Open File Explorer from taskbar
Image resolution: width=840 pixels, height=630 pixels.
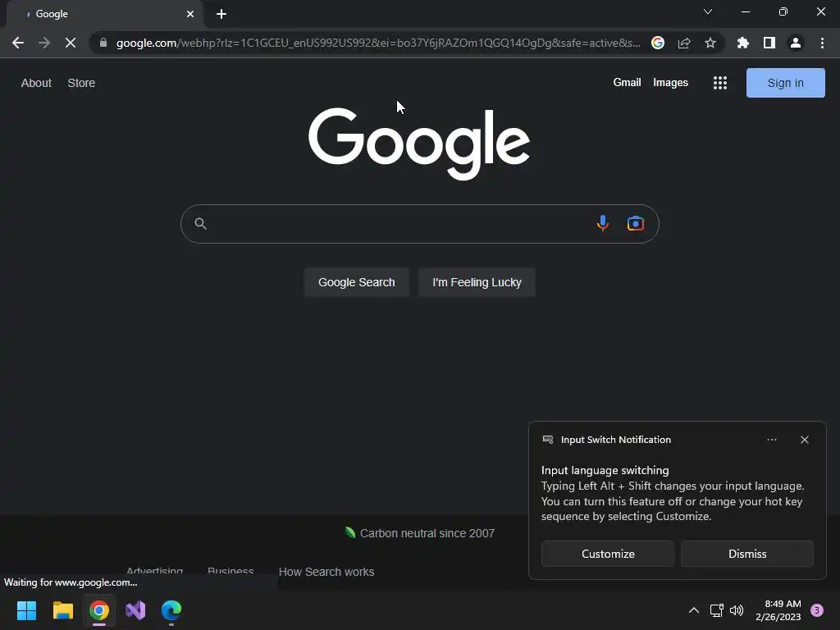click(62, 610)
